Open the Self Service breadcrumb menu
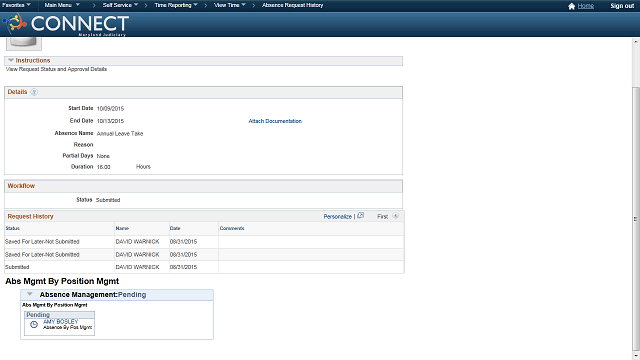 [x=120, y=5]
